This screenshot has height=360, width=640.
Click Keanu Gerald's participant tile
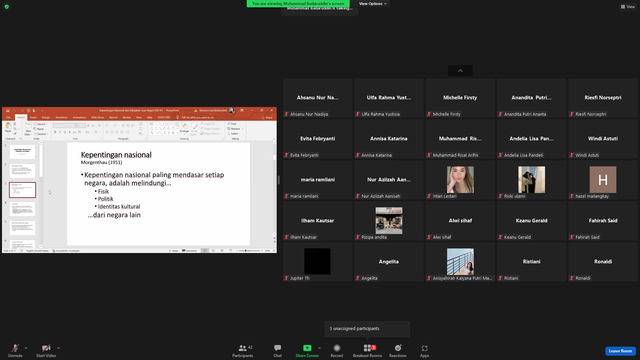(531, 220)
